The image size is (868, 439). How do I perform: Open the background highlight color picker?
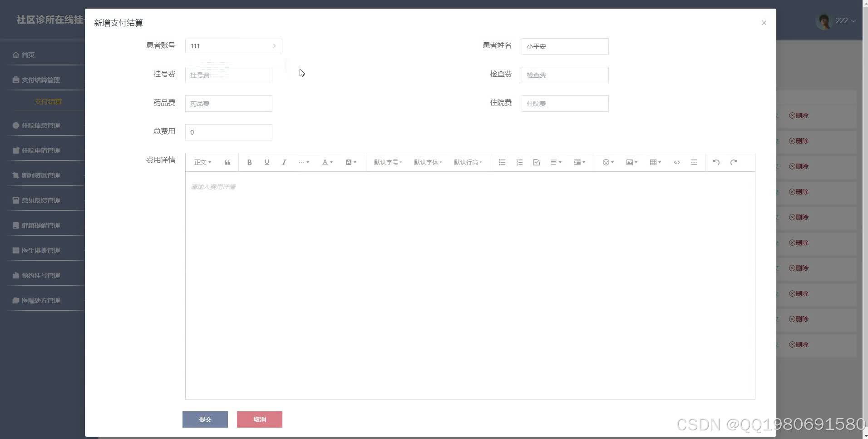(351, 162)
